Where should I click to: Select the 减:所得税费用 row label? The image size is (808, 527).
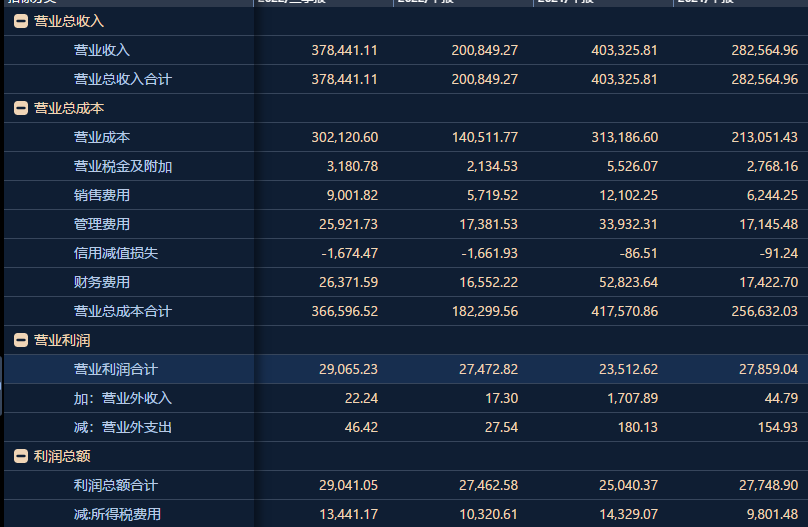[x=117, y=514]
